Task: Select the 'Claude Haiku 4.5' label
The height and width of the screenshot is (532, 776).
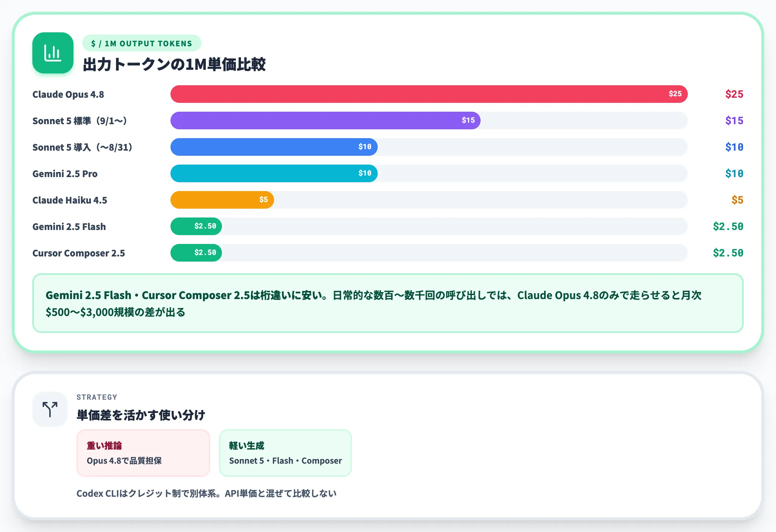Action: (x=69, y=200)
